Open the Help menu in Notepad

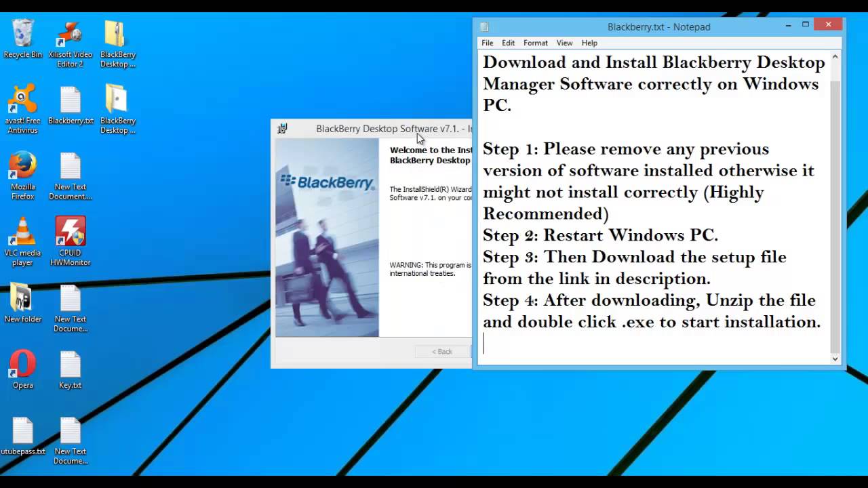pyautogui.click(x=589, y=43)
